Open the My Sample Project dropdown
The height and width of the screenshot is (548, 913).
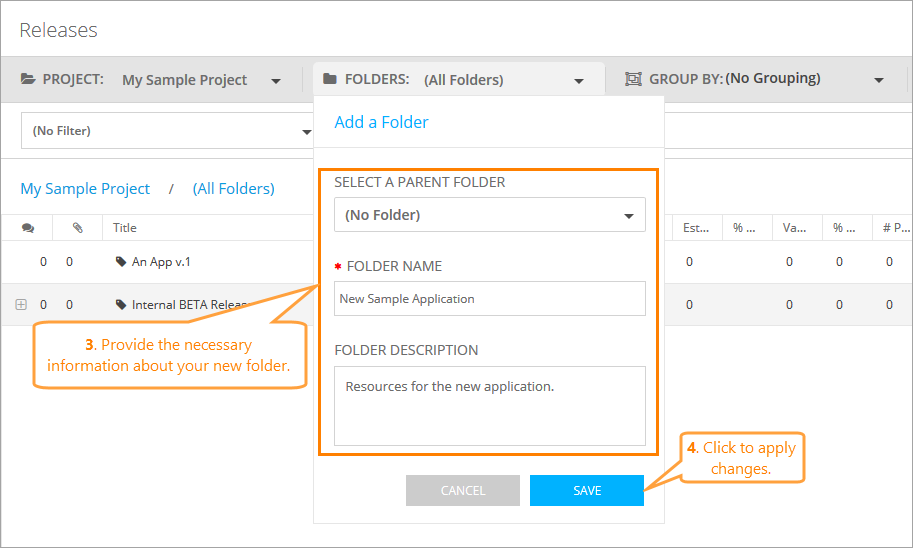pos(275,80)
